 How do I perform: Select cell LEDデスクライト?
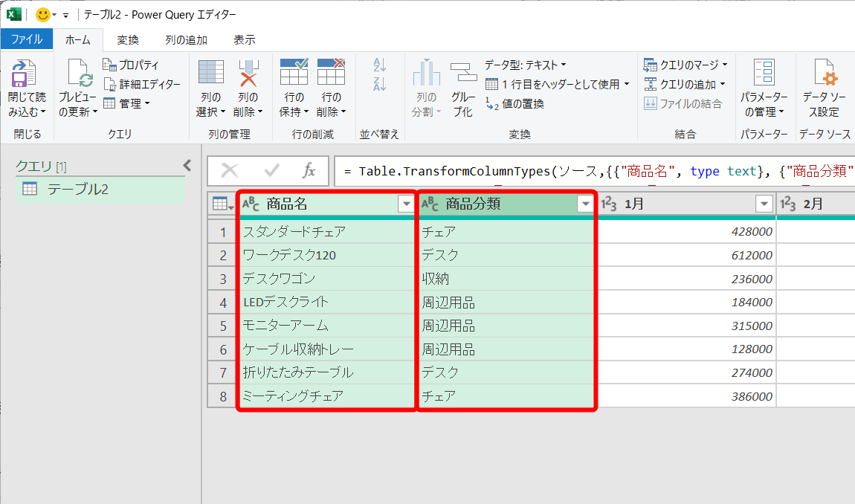(327, 303)
